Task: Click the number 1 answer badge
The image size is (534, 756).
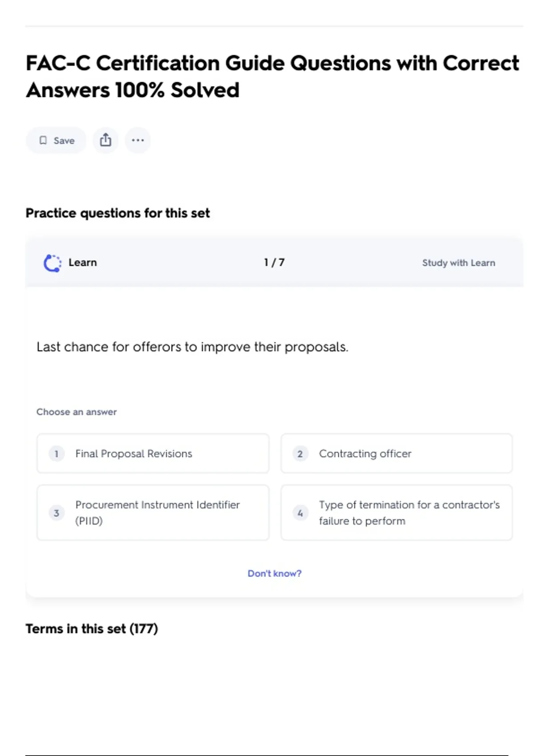Action: (57, 454)
